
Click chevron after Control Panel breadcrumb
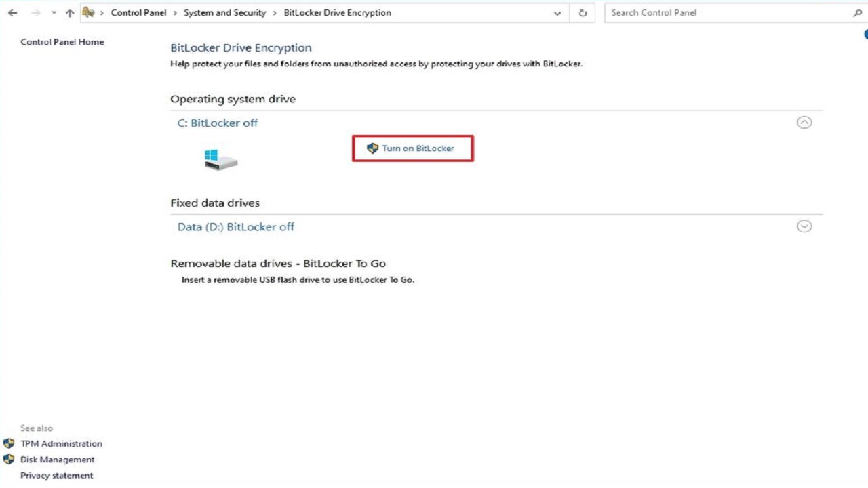tap(175, 13)
